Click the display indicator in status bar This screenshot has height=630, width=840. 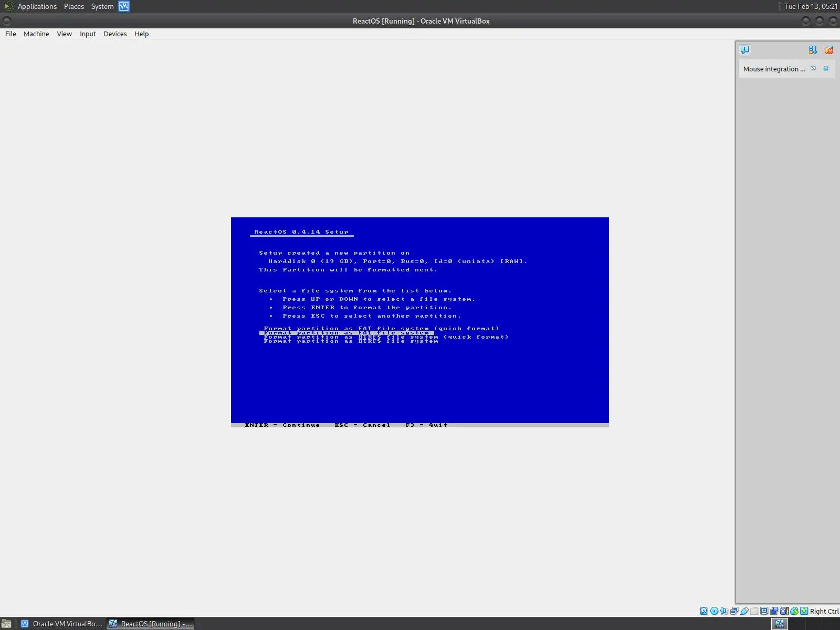(764, 611)
